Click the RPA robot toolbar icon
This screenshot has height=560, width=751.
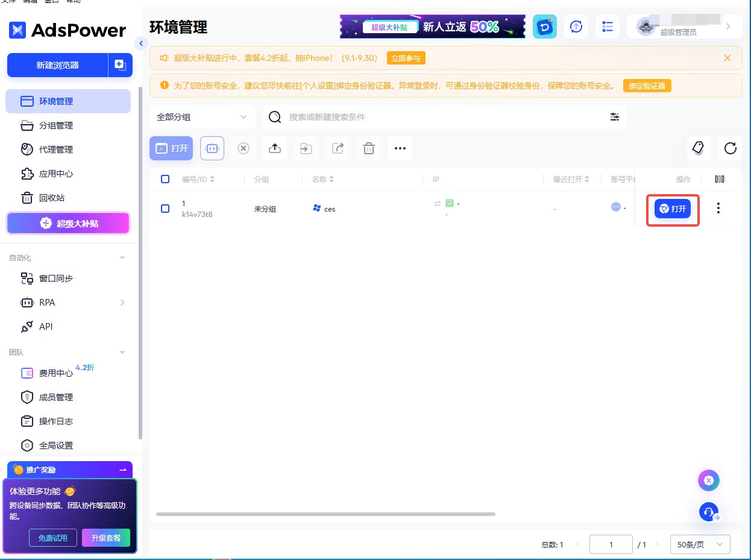(x=212, y=148)
